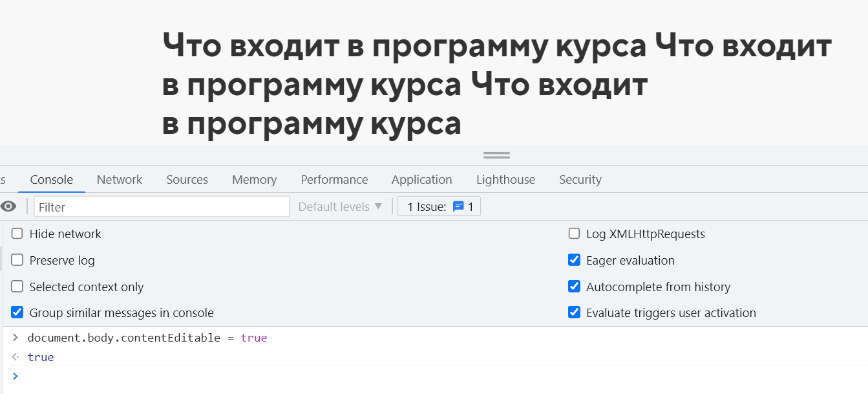This screenshot has width=868, height=394.
Task: Enable the Preserve log checkbox
Action: pyautogui.click(x=17, y=261)
